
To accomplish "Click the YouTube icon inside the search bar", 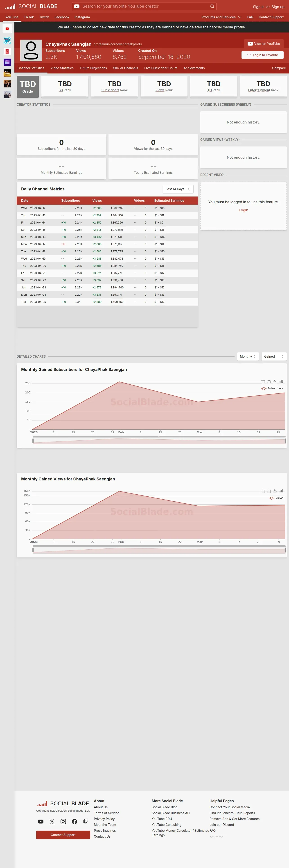I will tap(77, 6).
